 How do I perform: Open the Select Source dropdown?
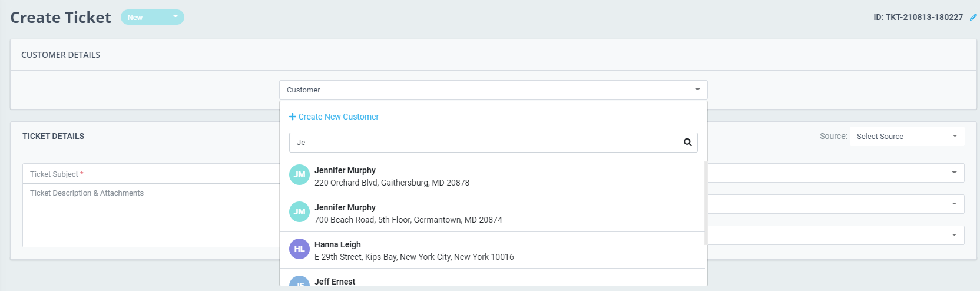[906, 136]
